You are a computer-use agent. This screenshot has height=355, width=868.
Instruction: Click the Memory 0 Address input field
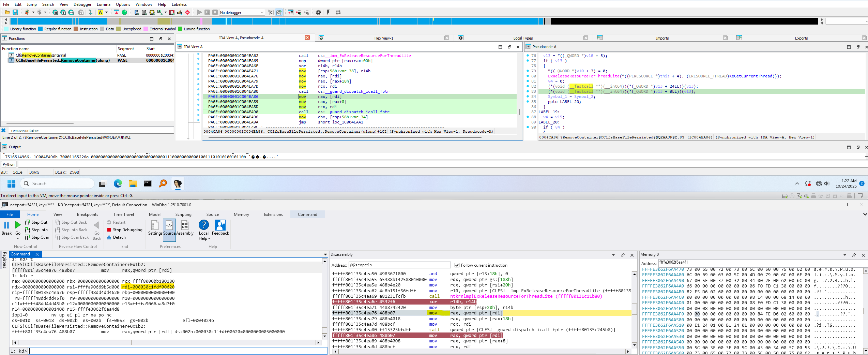[763, 263]
